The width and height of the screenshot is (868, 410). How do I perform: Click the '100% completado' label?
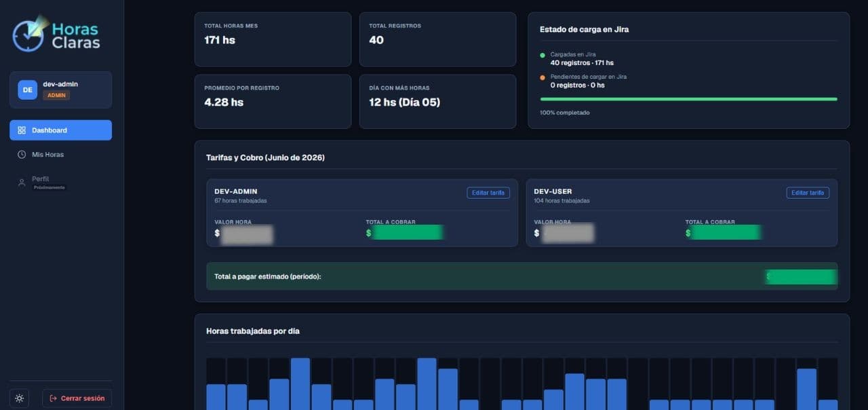564,113
